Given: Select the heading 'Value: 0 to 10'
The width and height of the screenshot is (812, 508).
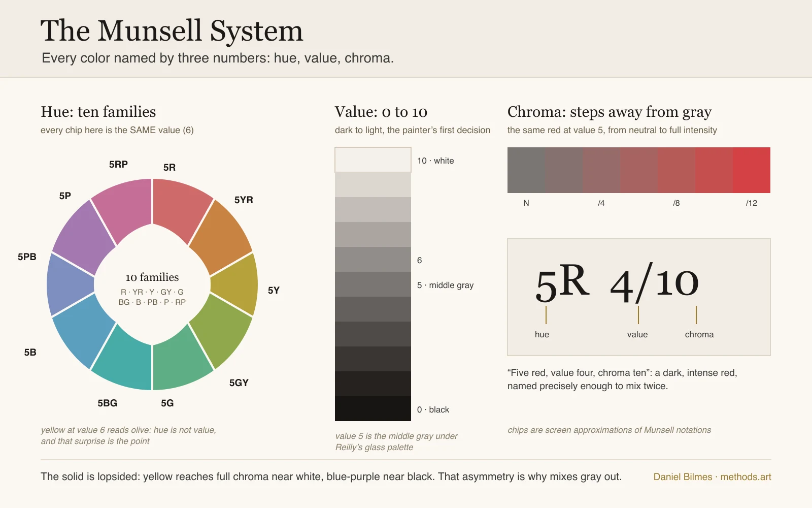Looking at the screenshot, I should 381,112.
